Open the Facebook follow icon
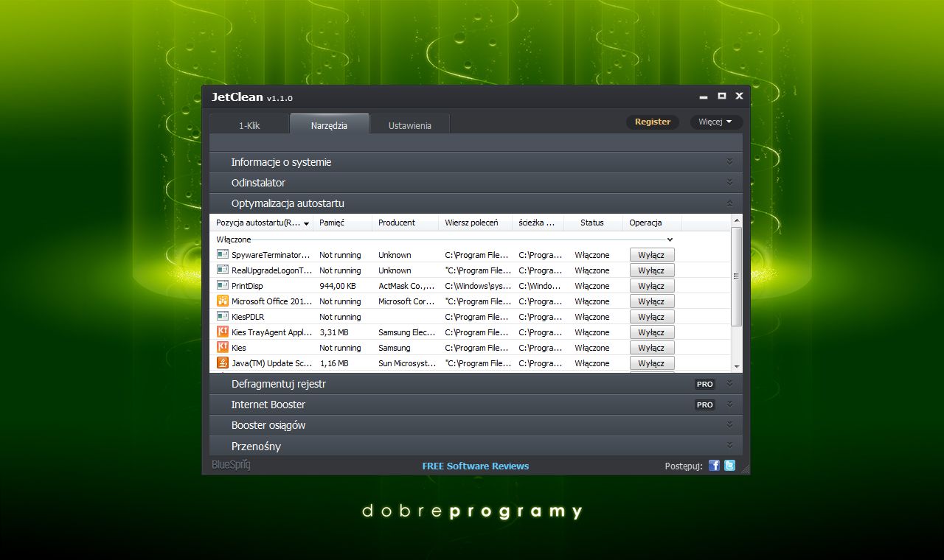This screenshot has height=560, width=944. coord(714,465)
